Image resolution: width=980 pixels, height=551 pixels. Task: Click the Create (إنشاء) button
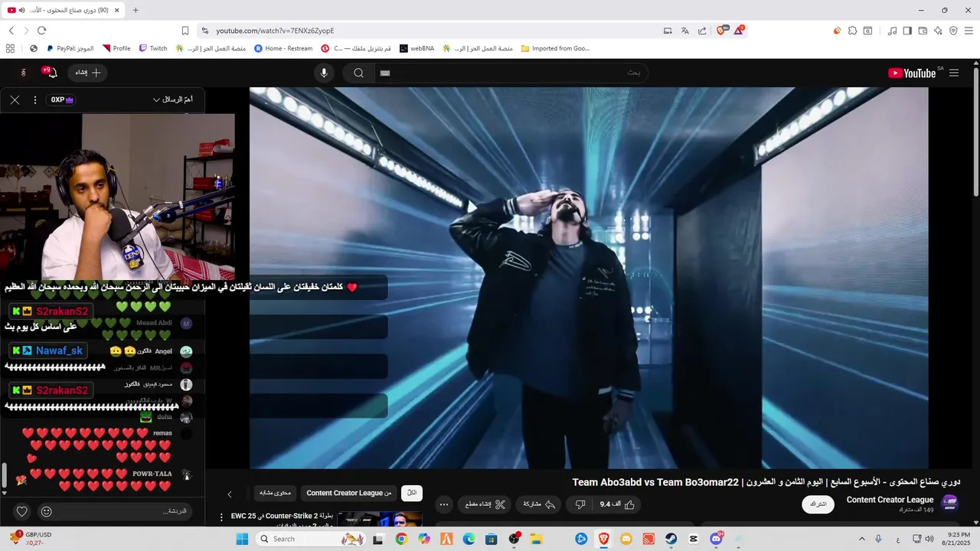click(x=88, y=73)
